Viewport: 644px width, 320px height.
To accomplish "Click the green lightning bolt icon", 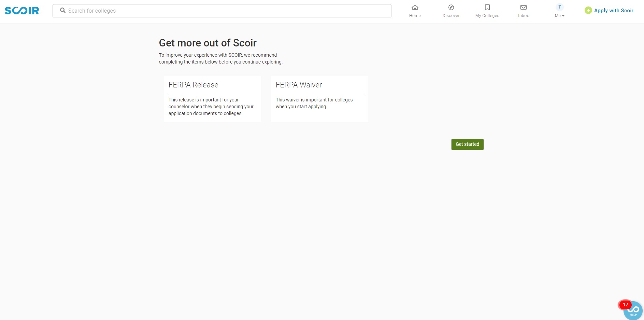I will coord(588,11).
